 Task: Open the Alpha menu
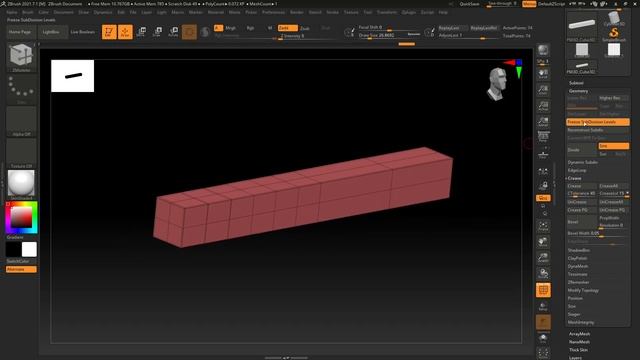tap(12, 12)
